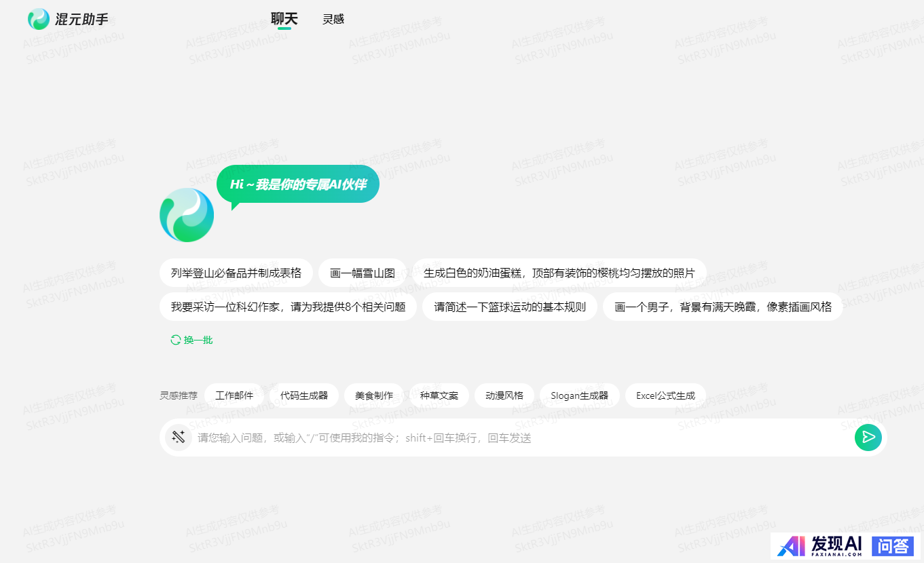Open the magic wand prompt tool
The width and height of the screenshot is (924, 563).
[179, 438]
